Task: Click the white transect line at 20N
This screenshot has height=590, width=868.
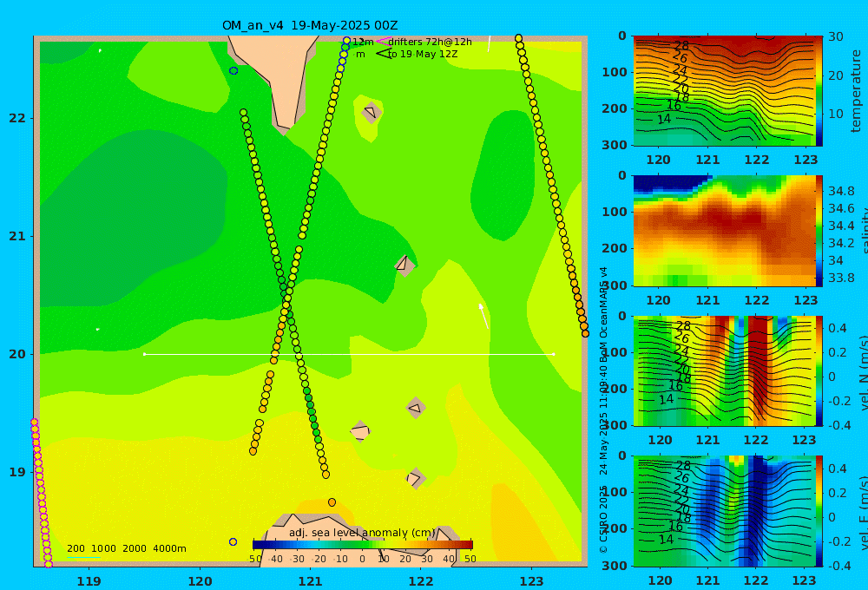Action: pyautogui.click(x=349, y=354)
